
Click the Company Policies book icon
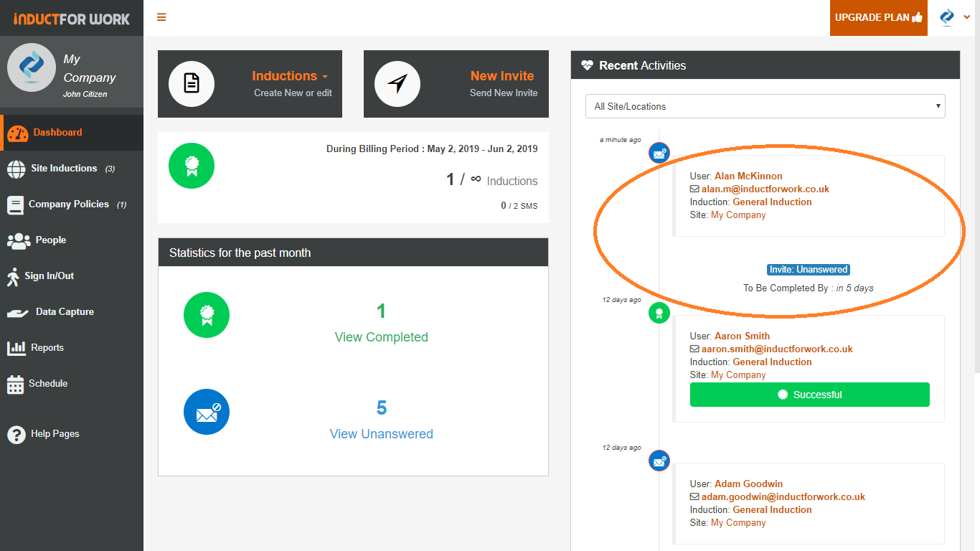coord(16,204)
